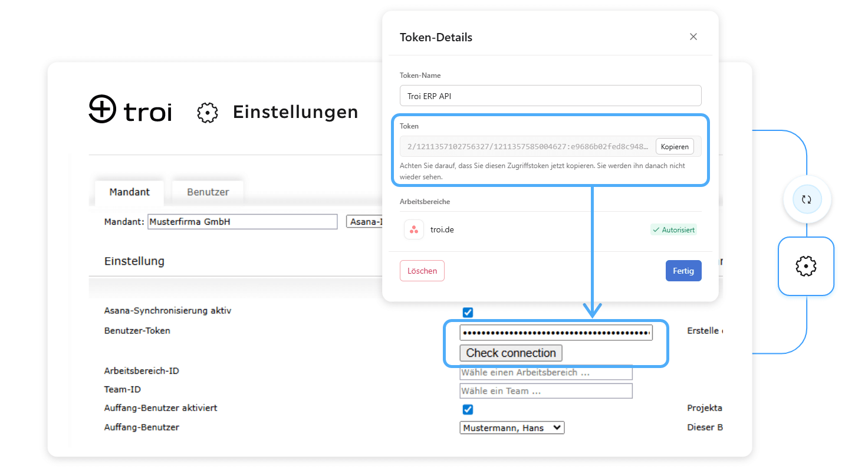Close the Token-Details dialog with X
Viewport: 868px width, 473px height.
[693, 37]
